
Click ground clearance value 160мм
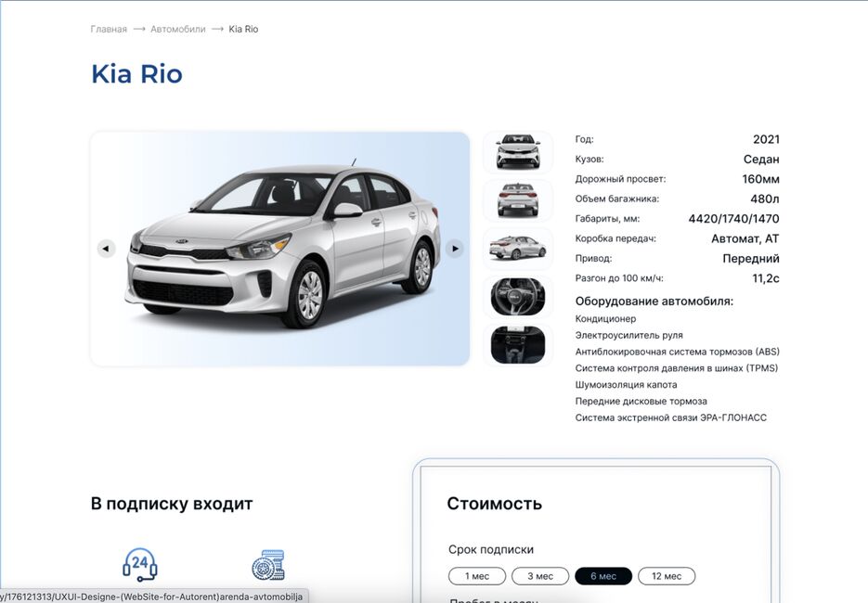point(760,179)
